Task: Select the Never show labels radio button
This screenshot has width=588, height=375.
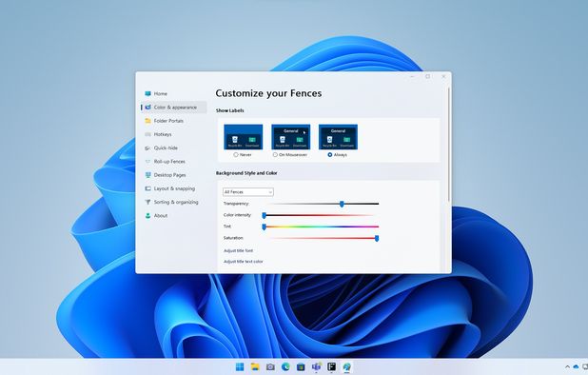Action: 236,154
